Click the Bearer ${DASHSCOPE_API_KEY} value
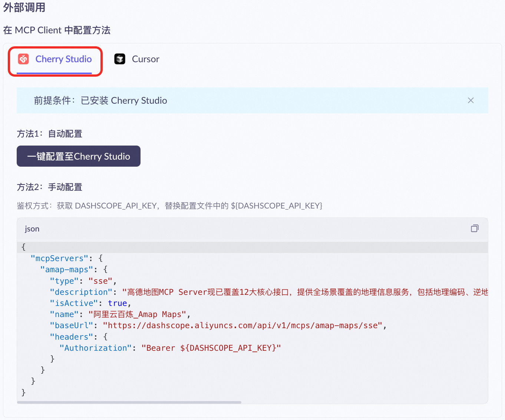Viewport: 505px width, 420px height. click(211, 348)
